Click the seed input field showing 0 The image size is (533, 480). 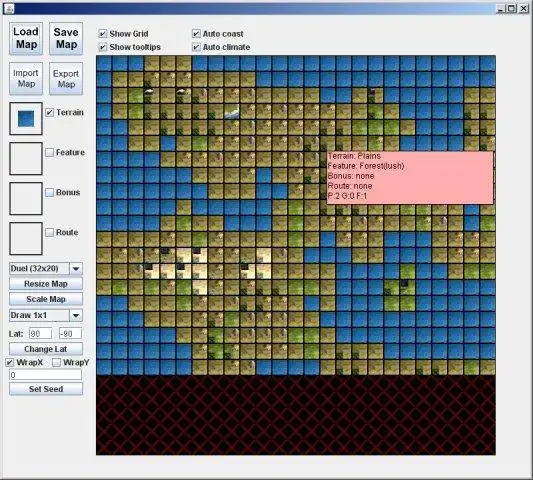click(46, 375)
